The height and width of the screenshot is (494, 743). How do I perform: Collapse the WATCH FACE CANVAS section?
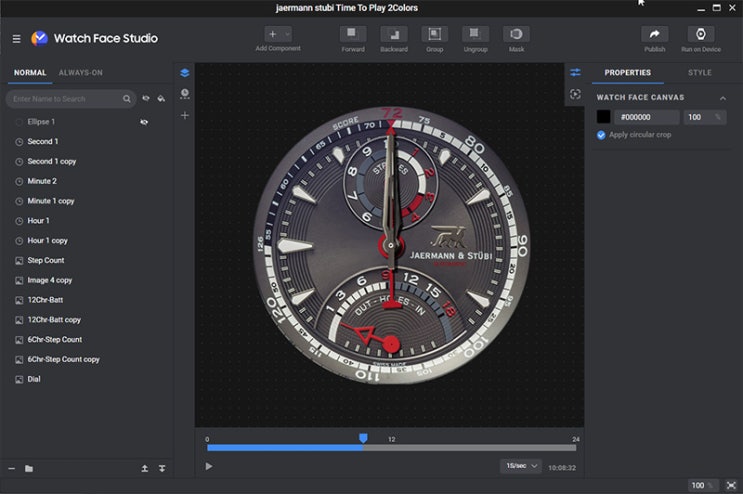point(723,98)
